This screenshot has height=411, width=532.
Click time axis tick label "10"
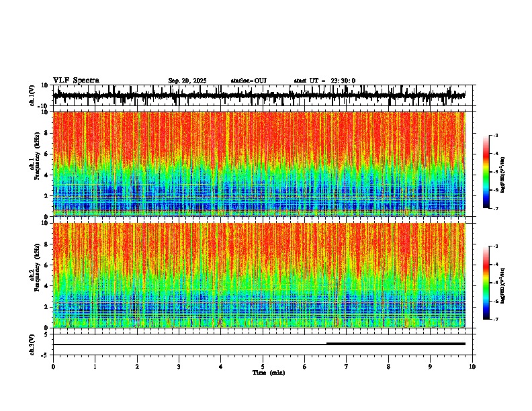pyautogui.click(x=472, y=367)
